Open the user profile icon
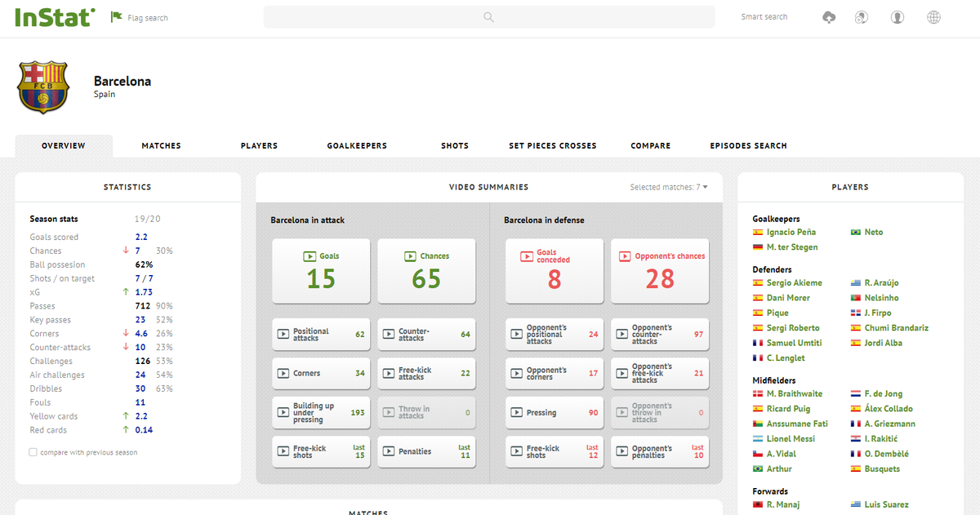 [x=898, y=17]
